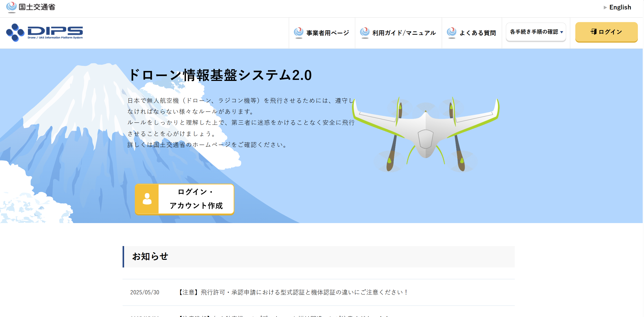Open the 事業者用ページ menu item
The height and width of the screenshot is (317, 644).
pos(327,33)
